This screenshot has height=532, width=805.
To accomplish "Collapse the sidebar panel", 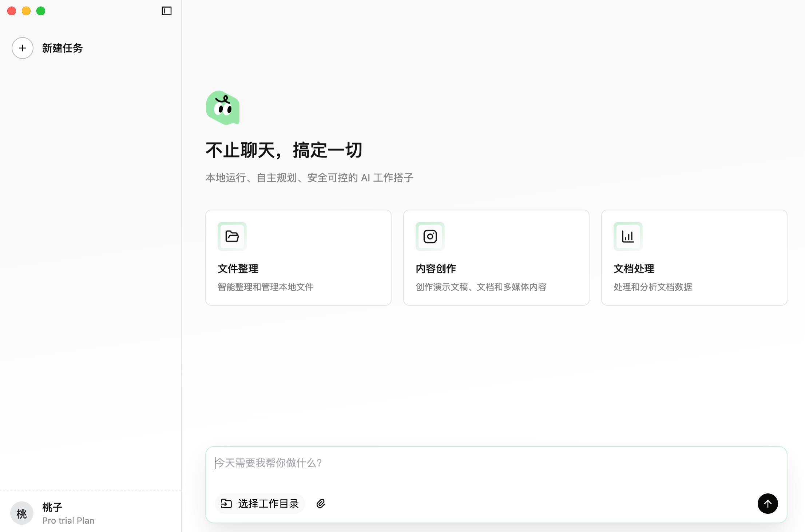I will tap(167, 11).
